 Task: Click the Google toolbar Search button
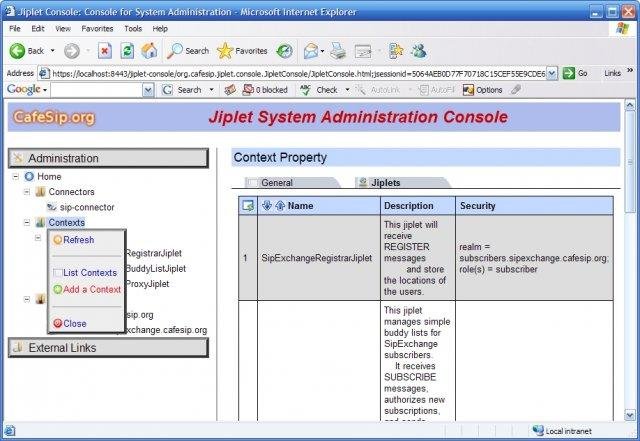(x=182, y=90)
